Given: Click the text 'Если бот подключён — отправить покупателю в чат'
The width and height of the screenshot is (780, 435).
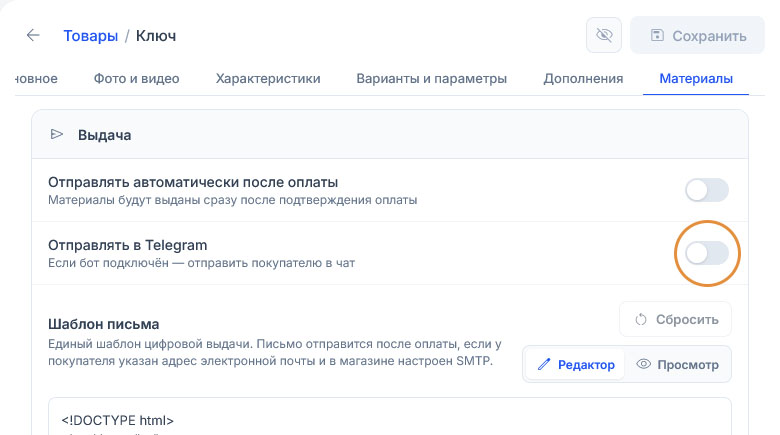Looking at the screenshot, I should pos(201,263).
